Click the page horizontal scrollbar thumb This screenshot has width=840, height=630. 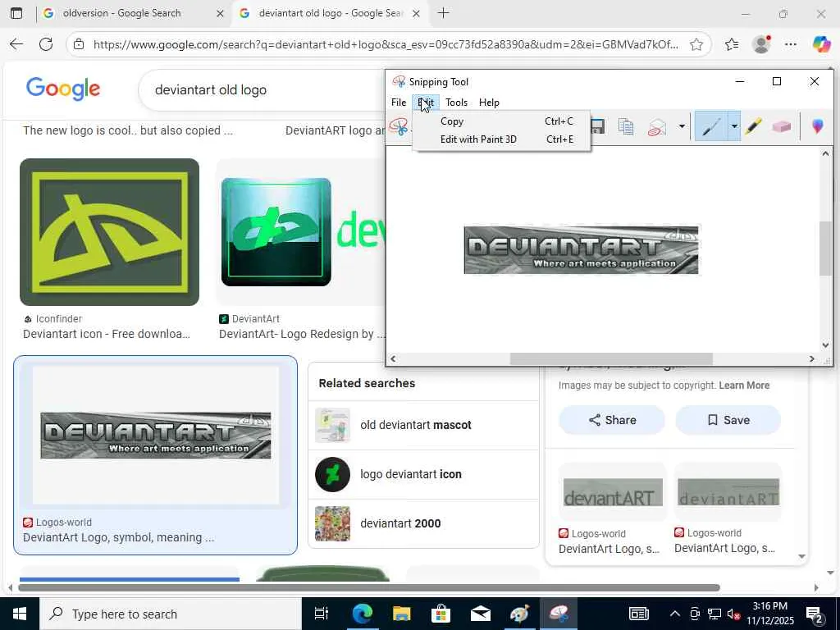pyautogui.click(x=369, y=588)
